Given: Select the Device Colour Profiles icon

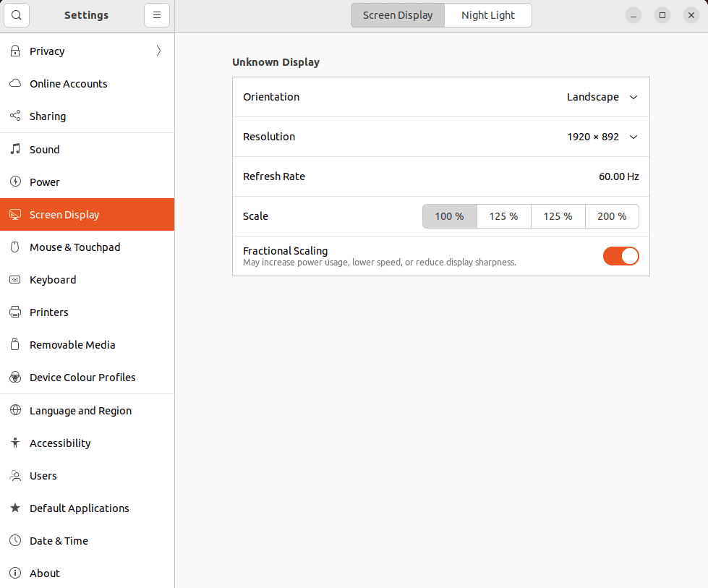Looking at the screenshot, I should [14, 377].
